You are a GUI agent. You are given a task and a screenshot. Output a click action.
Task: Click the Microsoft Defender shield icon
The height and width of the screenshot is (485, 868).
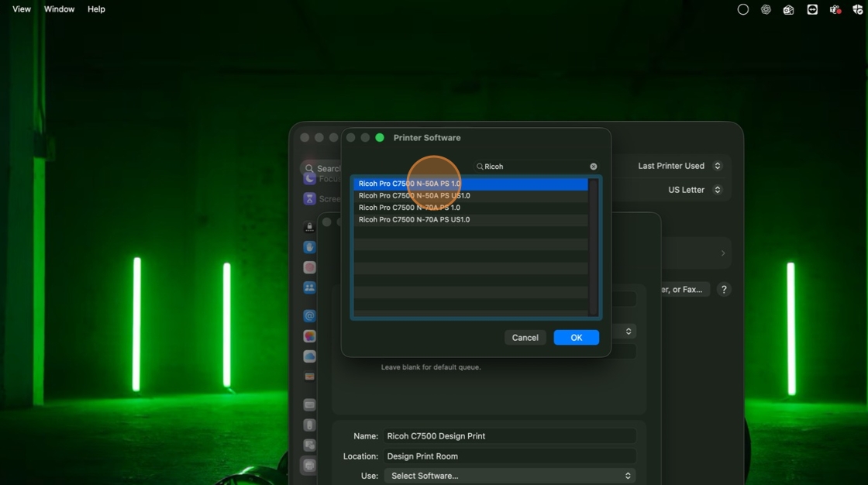[858, 9]
